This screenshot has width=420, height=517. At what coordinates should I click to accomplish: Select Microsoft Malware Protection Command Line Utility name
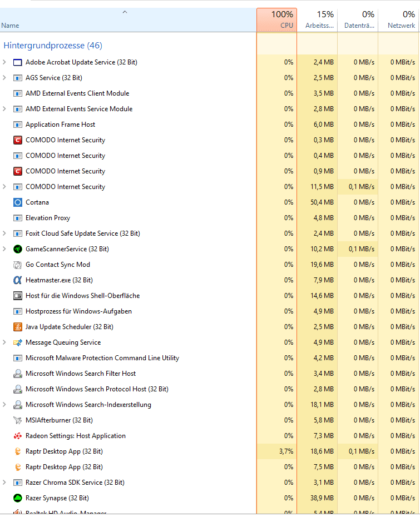coord(102,358)
